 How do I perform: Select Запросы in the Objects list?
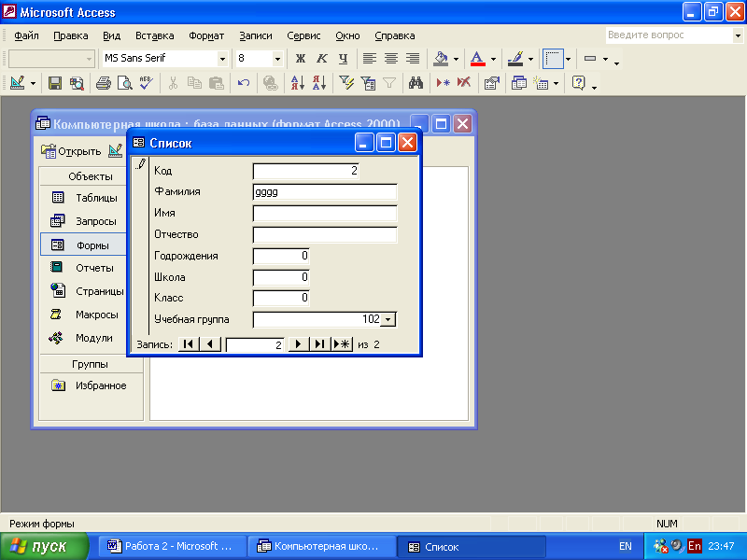(x=84, y=221)
